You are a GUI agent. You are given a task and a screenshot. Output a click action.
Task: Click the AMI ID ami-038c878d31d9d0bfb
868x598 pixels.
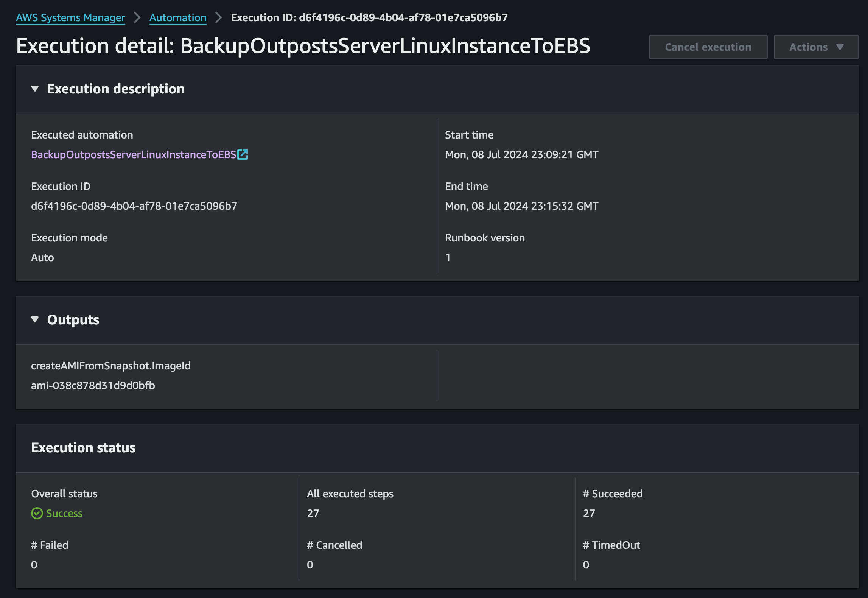(93, 385)
